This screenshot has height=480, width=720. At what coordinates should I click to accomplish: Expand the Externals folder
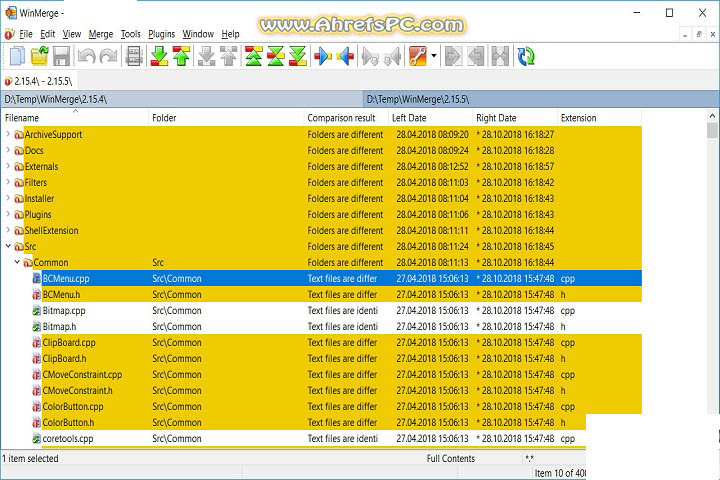pos(8,166)
